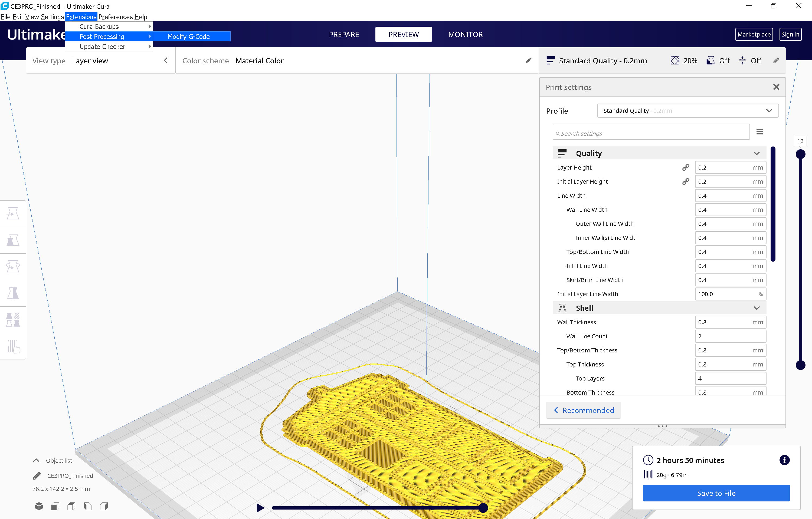
Task: Click the Layer view pencil edit icon
Action: point(529,60)
